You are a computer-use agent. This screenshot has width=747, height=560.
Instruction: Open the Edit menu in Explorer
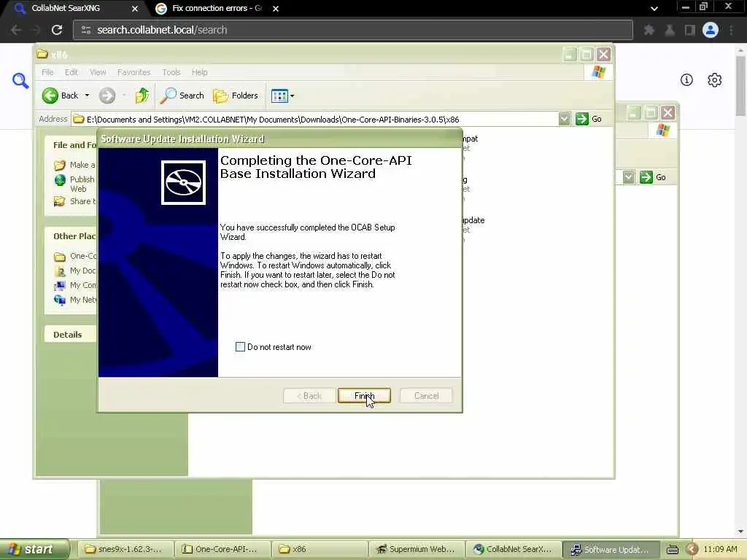[x=71, y=72]
